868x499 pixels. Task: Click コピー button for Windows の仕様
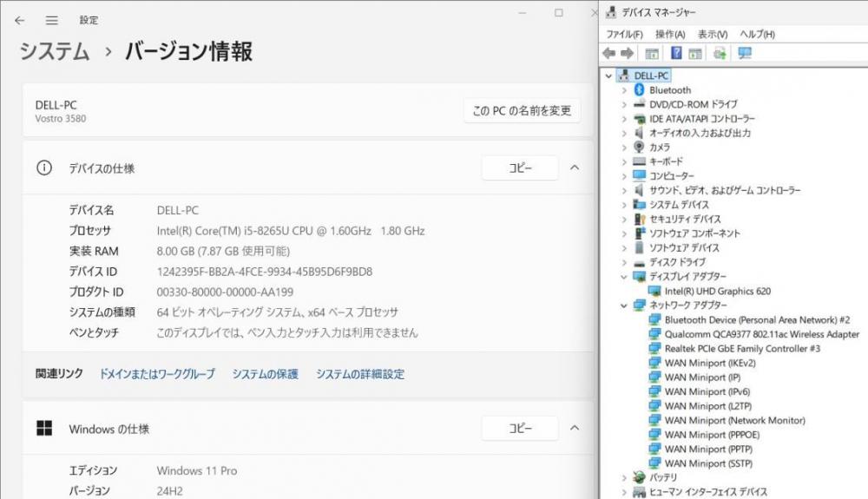tap(520, 428)
